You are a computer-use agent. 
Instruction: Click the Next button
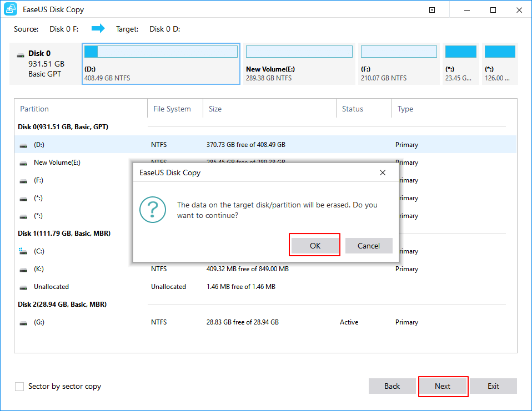(x=443, y=386)
